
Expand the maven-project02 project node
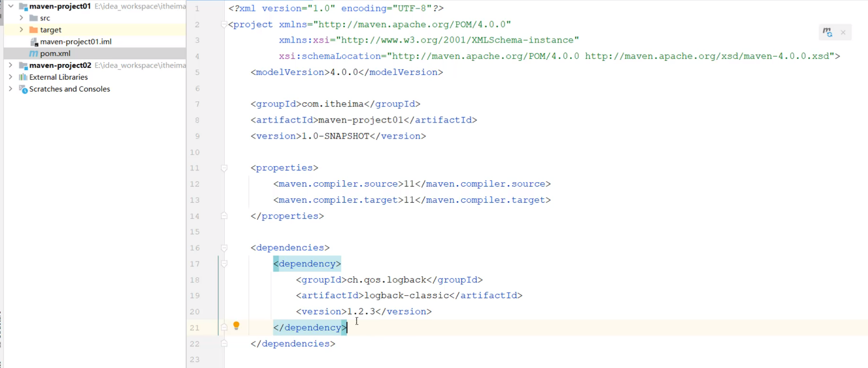coord(10,65)
